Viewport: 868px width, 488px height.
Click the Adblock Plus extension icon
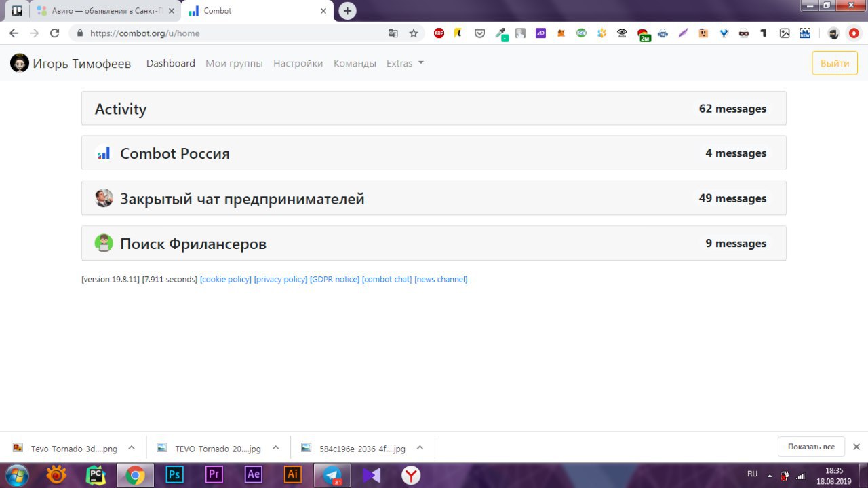pyautogui.click(x=439, y=33)
